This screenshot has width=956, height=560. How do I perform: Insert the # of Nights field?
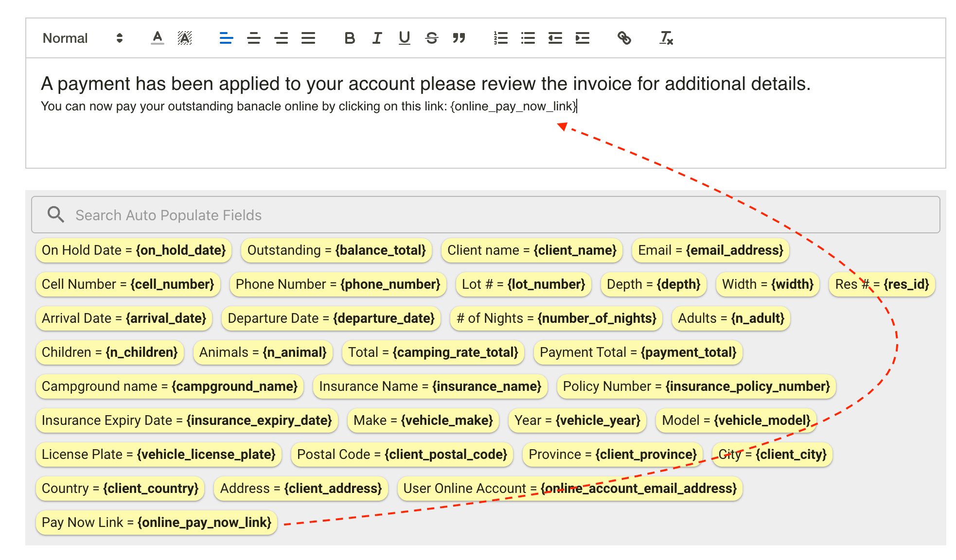click(x=556, y=318)
